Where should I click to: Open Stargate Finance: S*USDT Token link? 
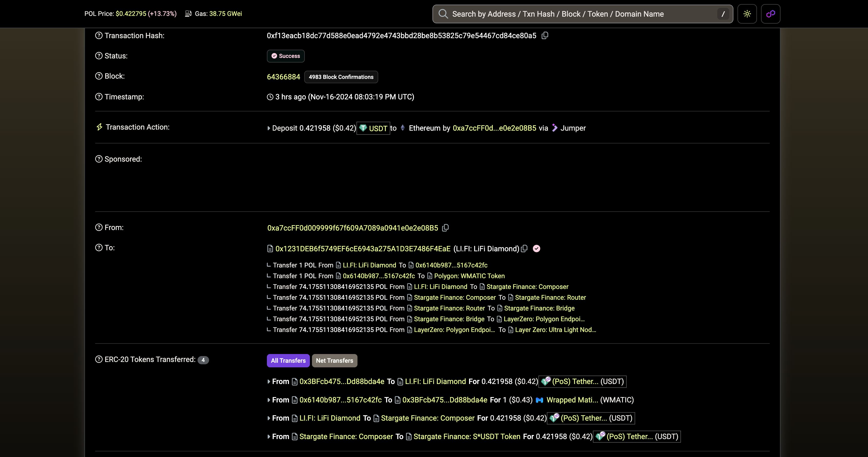(467, 437)
